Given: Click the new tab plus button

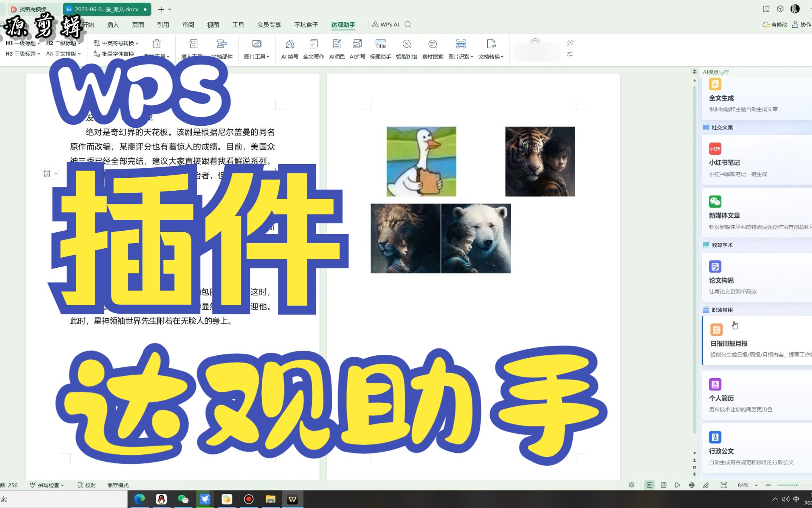Looking at the screenshot, I should (x=161, y=9).
